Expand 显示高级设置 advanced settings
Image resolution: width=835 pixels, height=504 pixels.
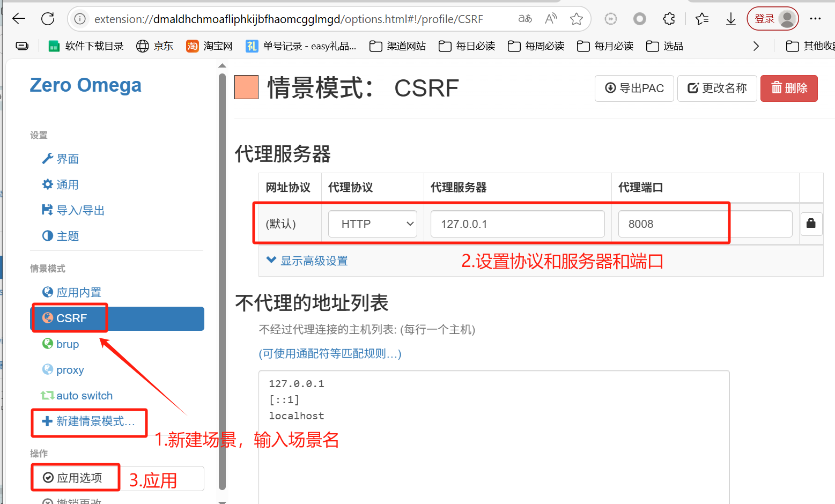pos(307,261)
